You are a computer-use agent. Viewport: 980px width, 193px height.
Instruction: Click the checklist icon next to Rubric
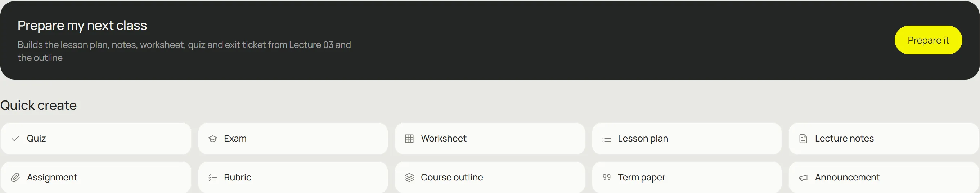[x=213, y=178]
